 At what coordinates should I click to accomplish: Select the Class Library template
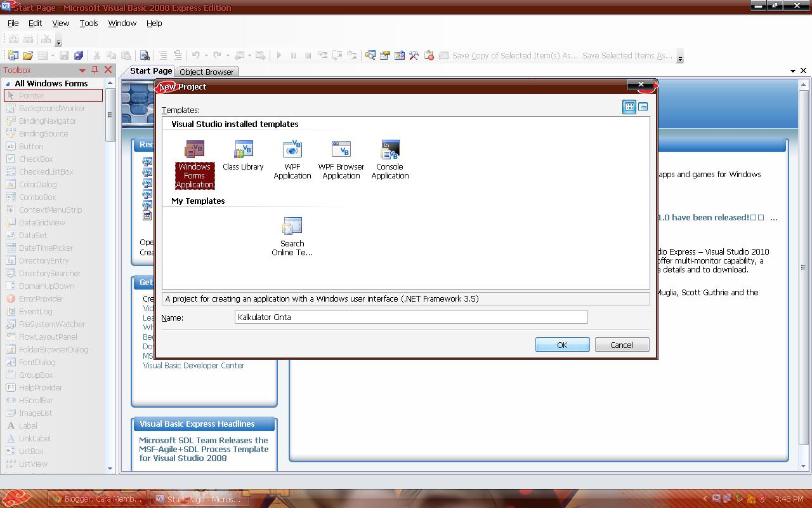(x=243, y=156)
